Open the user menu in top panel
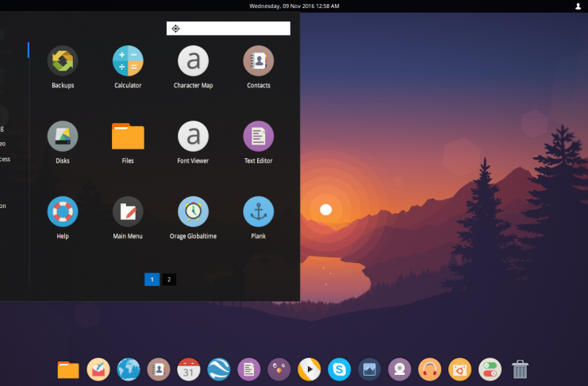The height and width of the screenshot is (386, 588). click(578, 6)
